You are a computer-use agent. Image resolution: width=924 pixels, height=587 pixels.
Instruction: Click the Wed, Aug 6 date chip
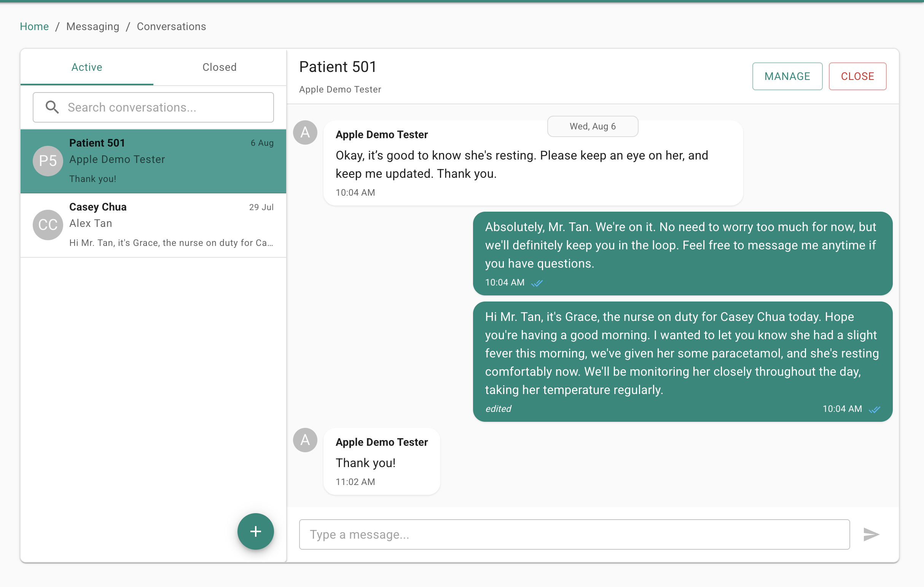click(x=592, y=126)
